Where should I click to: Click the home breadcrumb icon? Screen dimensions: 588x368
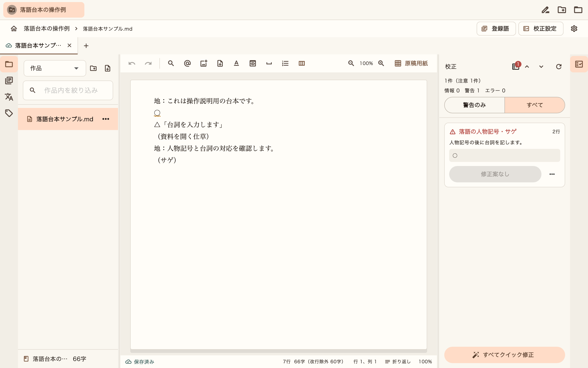[x=14, y=29]
